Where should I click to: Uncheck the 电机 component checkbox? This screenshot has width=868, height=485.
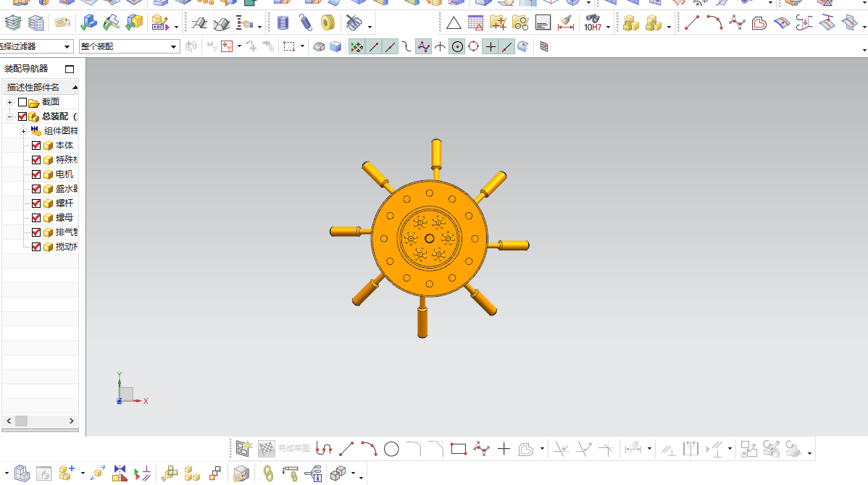(x=36, y=174)
